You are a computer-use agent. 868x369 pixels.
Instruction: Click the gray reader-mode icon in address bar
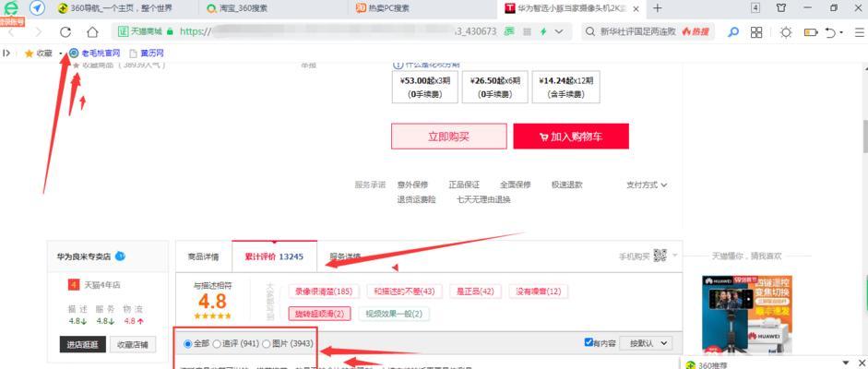528,32
